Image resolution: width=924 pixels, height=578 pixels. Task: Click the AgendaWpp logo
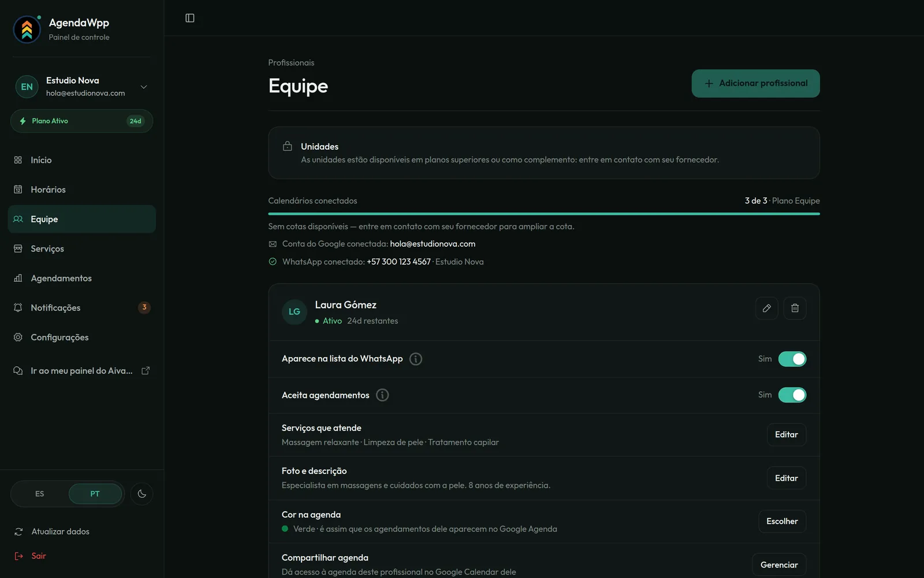pyautogui.click(x=27, y=29)
